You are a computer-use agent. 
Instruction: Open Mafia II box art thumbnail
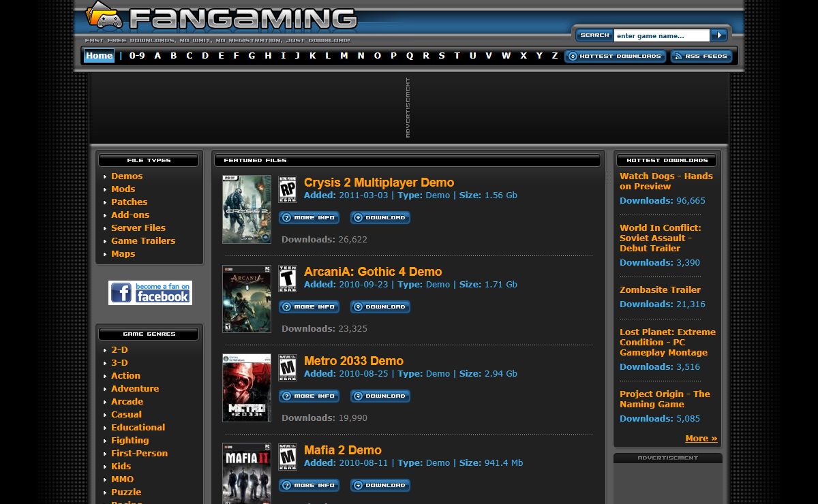tap(247, 473)
